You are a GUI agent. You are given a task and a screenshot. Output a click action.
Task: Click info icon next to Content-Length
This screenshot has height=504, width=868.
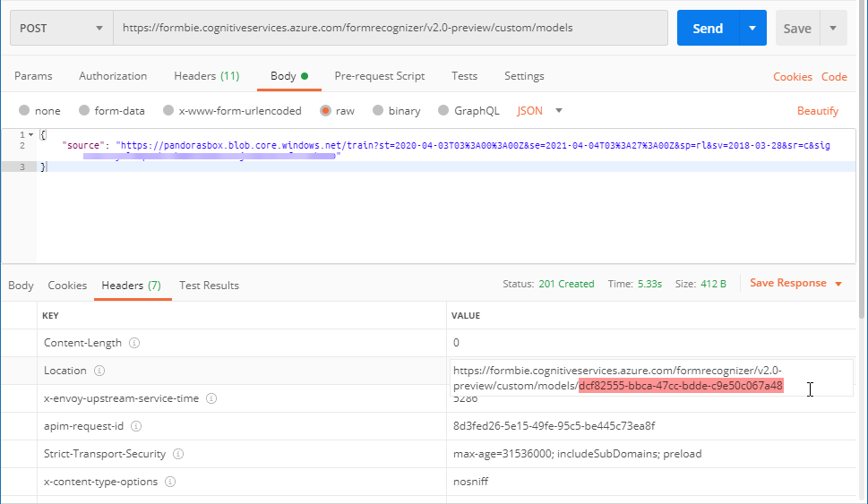pos(134,343)
